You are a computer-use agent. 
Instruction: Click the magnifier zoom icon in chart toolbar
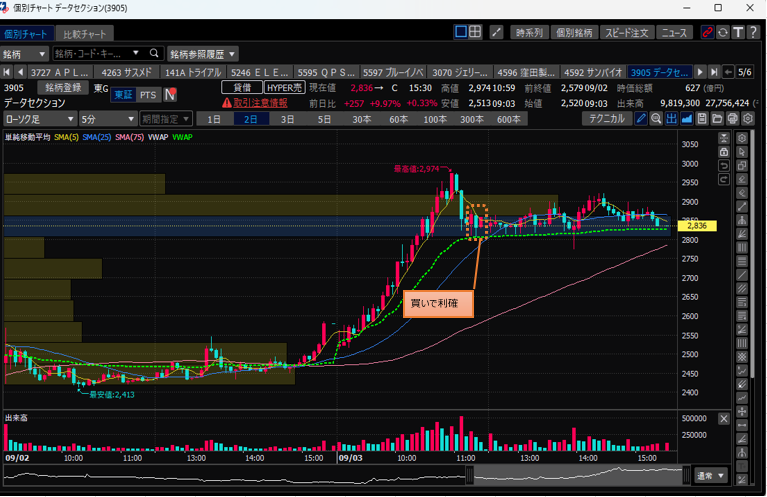coord(657,119)
